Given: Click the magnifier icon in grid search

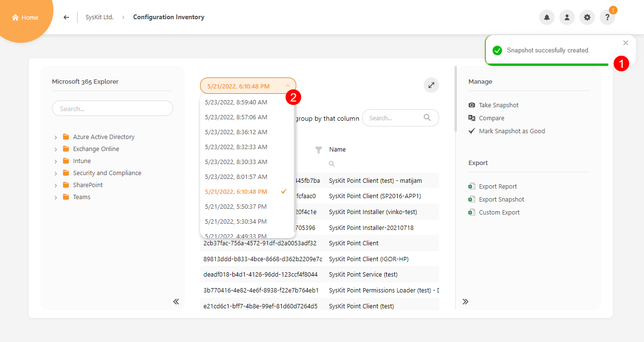Looking at the screenshot, I should (427, 117).
